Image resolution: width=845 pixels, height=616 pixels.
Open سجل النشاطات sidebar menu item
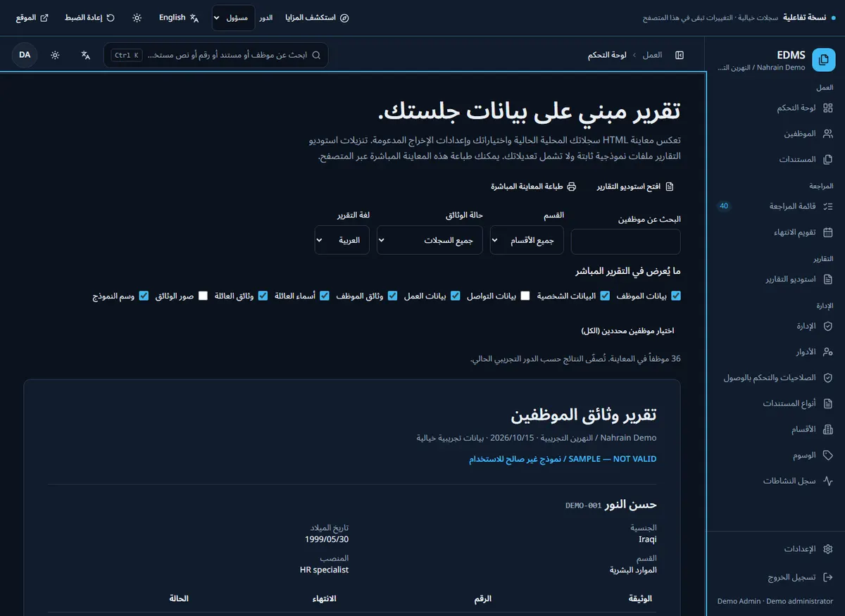click(x=775, y=481)
